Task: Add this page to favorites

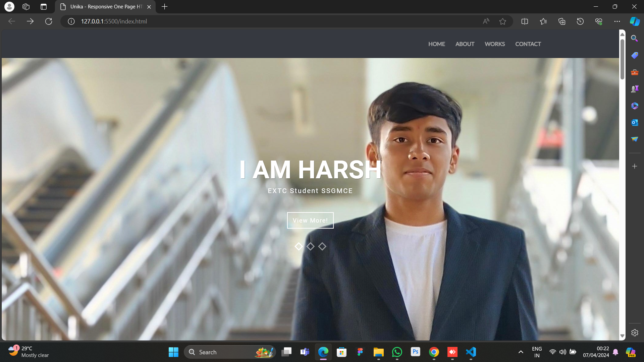Action: (x=502, y=21)
